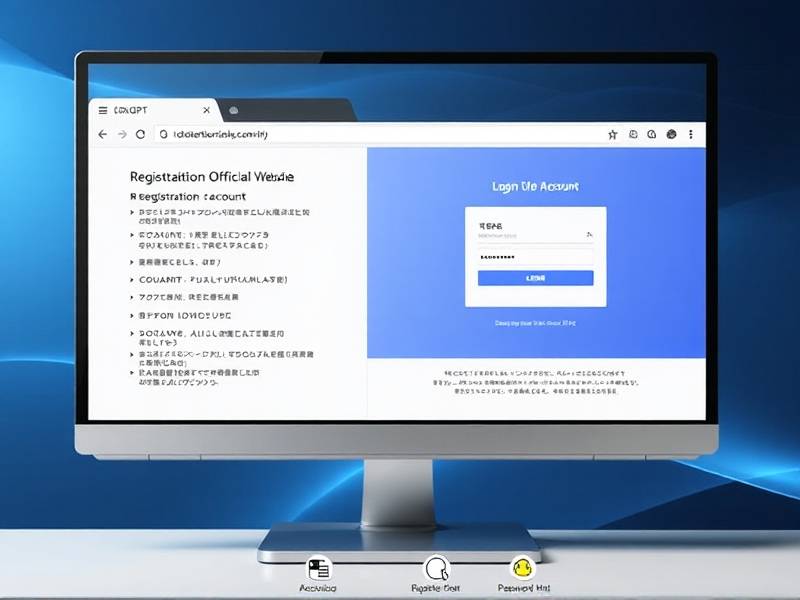
Task: Open the hamburger menu in tab strip
Action: pyautogui.click(x=102, y=109)
